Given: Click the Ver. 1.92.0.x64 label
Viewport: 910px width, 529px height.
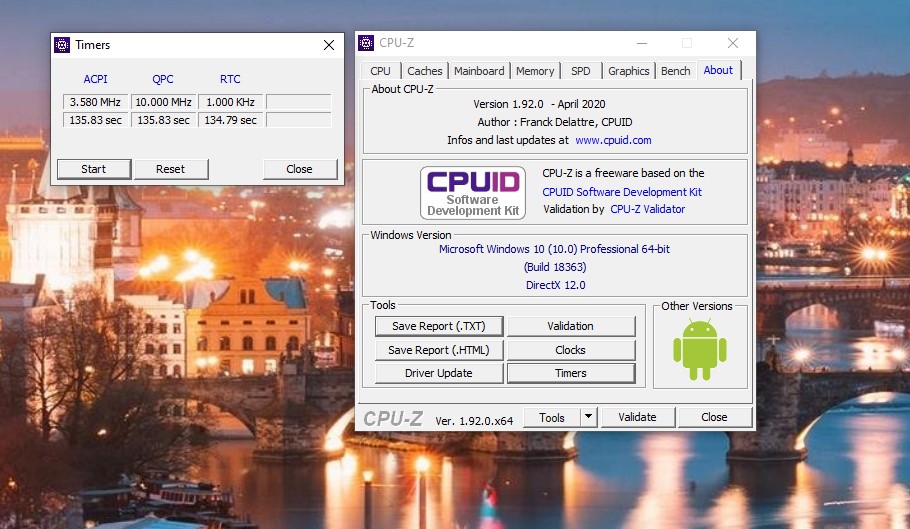Looking at the screenshot, I should (x=474, y=421).
